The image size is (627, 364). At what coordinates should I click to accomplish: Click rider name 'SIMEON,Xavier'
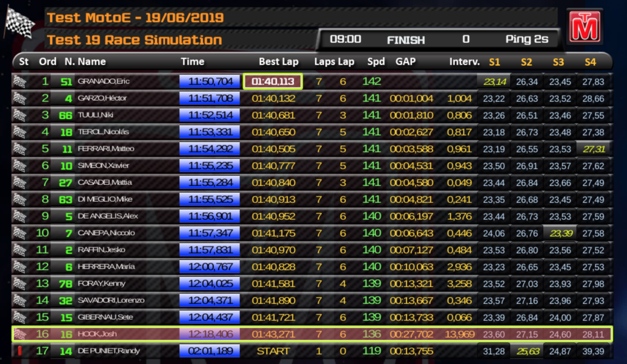[104, 166]
